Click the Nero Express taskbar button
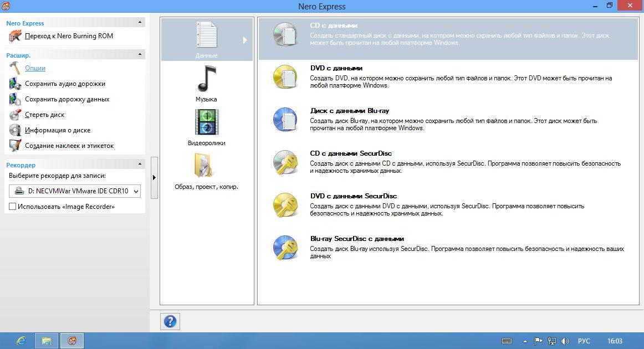 [72, 341]
